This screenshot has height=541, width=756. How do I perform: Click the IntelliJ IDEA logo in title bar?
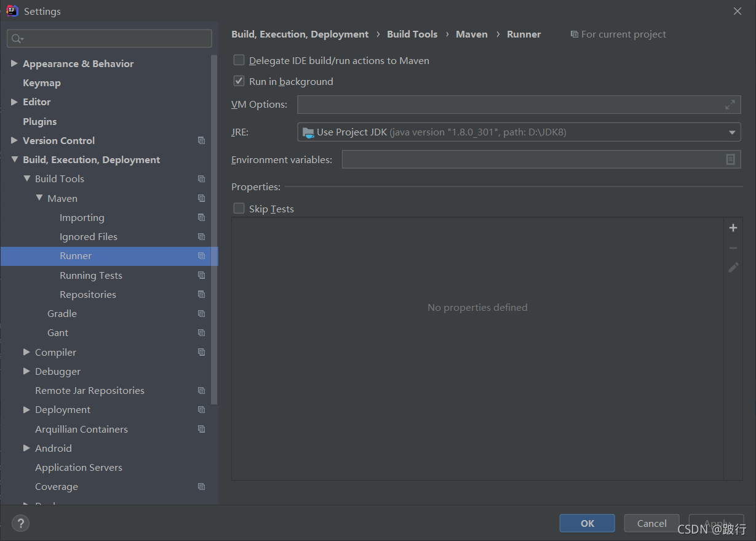(12, 10)
